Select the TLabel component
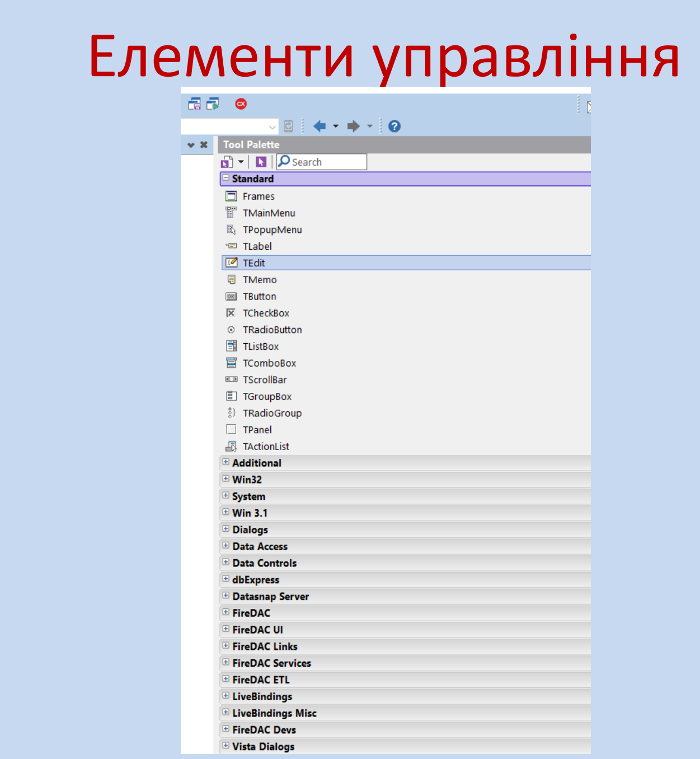 [x=257, y=246]
